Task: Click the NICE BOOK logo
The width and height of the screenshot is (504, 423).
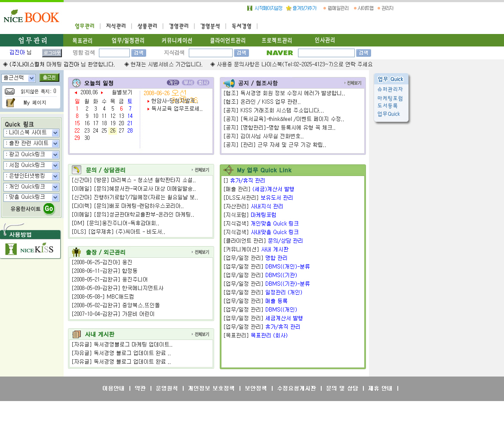Action: click(x=31, y=16)
